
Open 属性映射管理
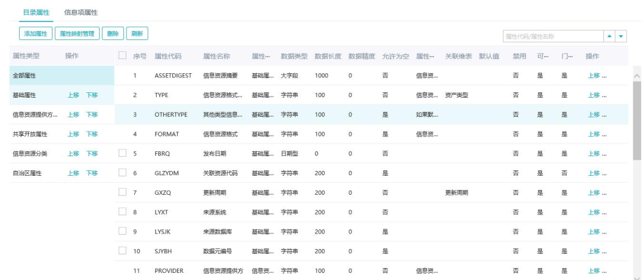click(78, 34)
